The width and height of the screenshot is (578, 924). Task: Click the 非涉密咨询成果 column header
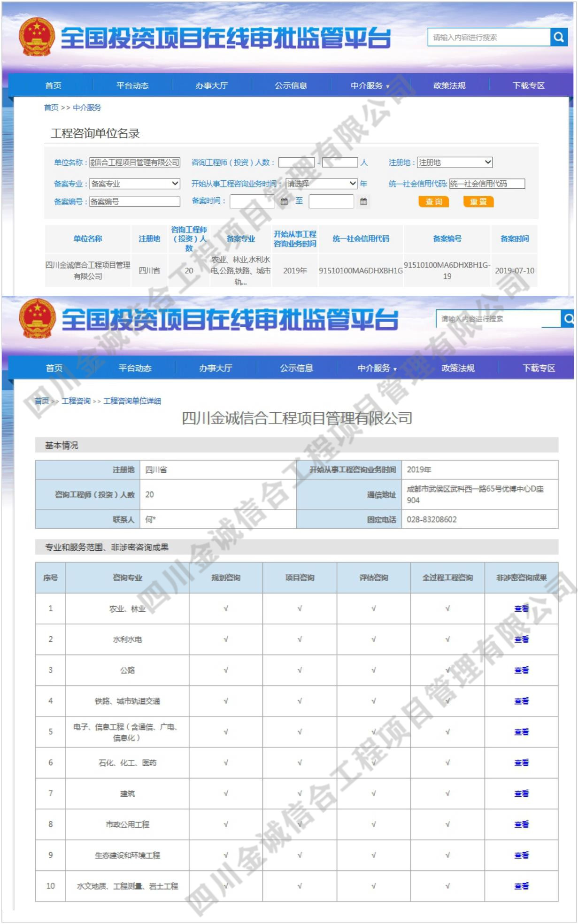521,577
